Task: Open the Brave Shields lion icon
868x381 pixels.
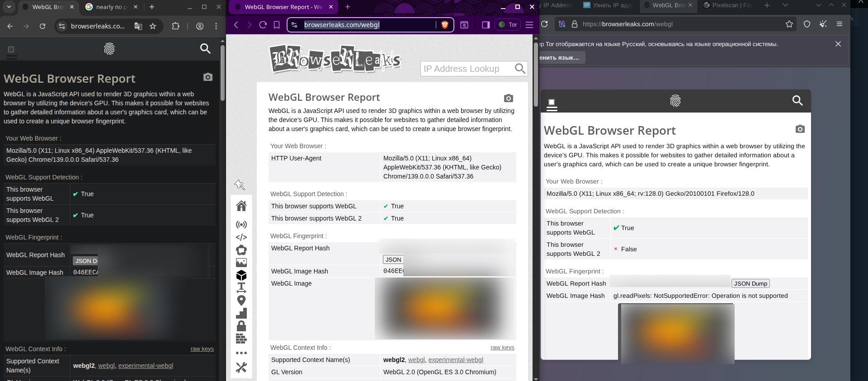Action: pyautogui.click(x=445, y=25)
